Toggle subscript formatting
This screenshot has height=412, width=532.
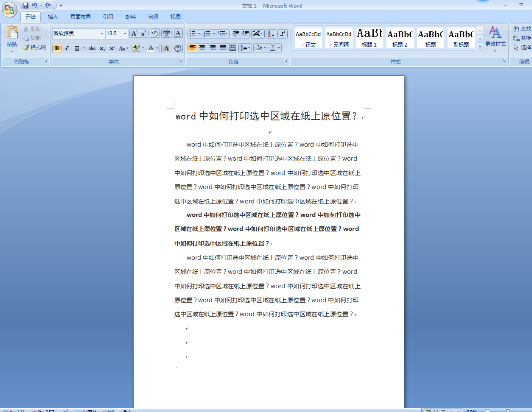102,48
